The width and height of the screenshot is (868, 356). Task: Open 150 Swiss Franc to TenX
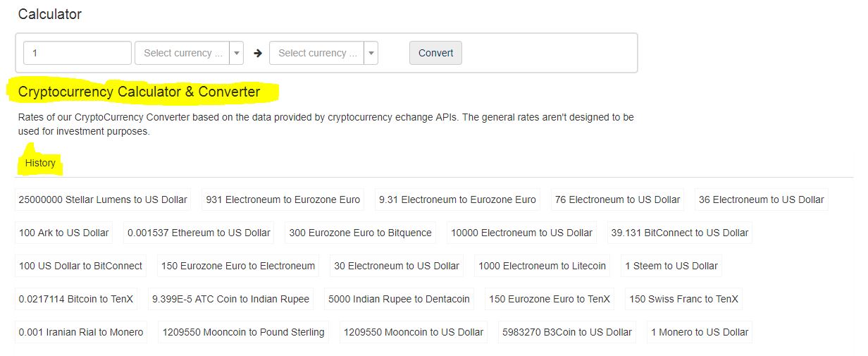coord(684,299)
